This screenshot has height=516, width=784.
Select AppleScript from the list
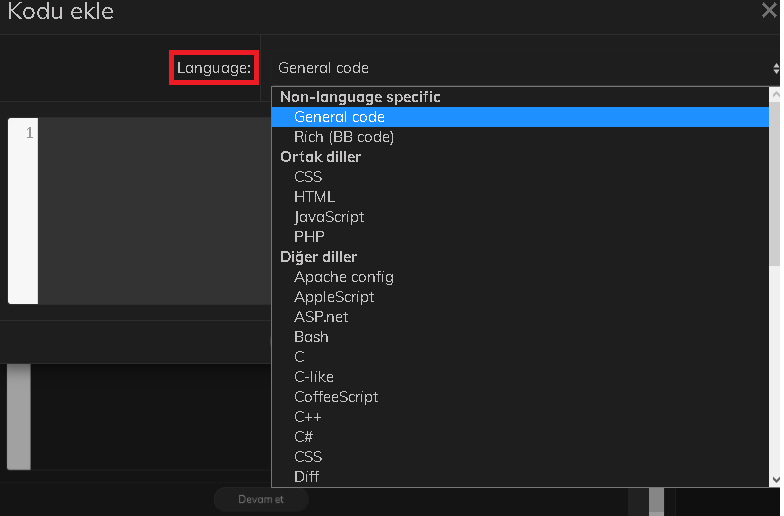(x=334, y=297)
